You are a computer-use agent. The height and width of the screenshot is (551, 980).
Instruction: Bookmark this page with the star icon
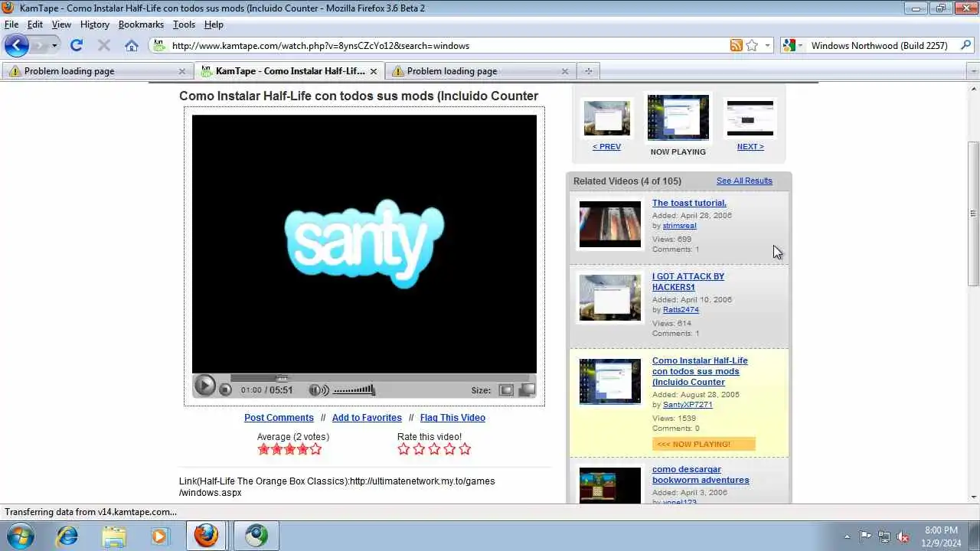pyautogui.click(x=752, y=45)
